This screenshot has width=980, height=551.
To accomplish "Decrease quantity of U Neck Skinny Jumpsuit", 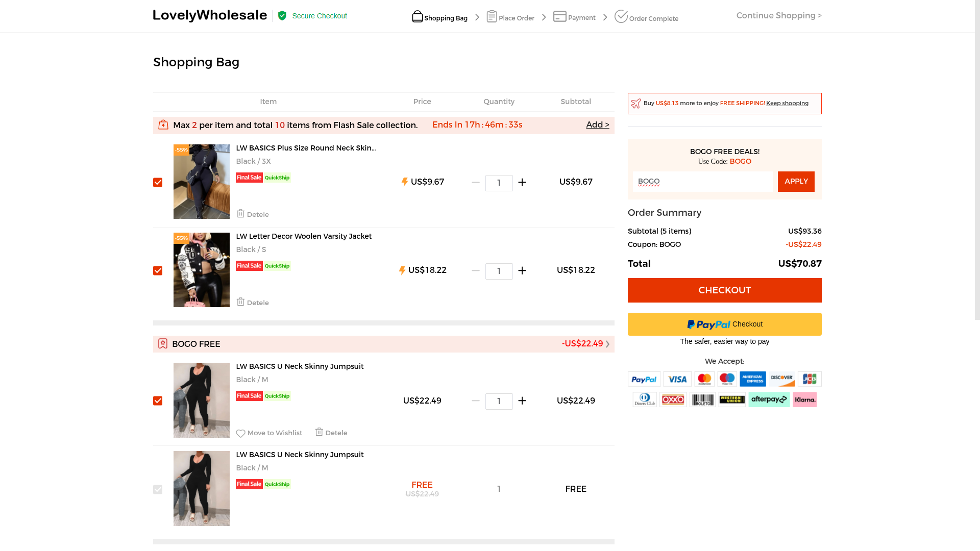I will tap(475, 401).
